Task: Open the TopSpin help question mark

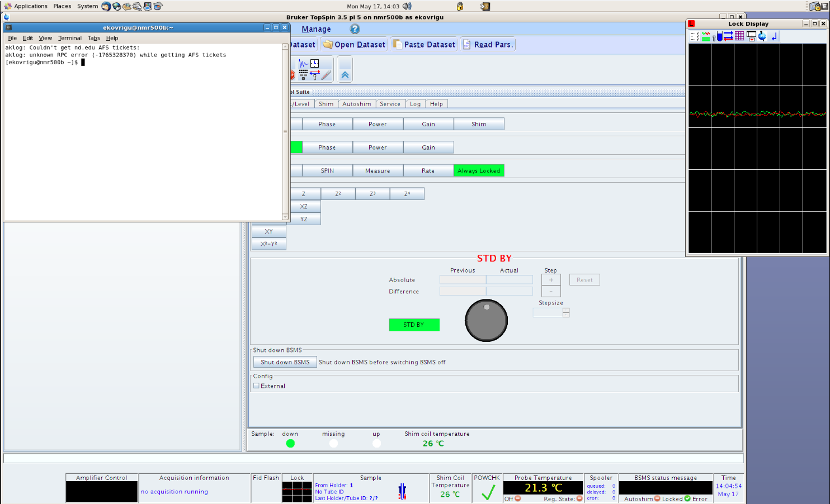Action: [355, 29]
